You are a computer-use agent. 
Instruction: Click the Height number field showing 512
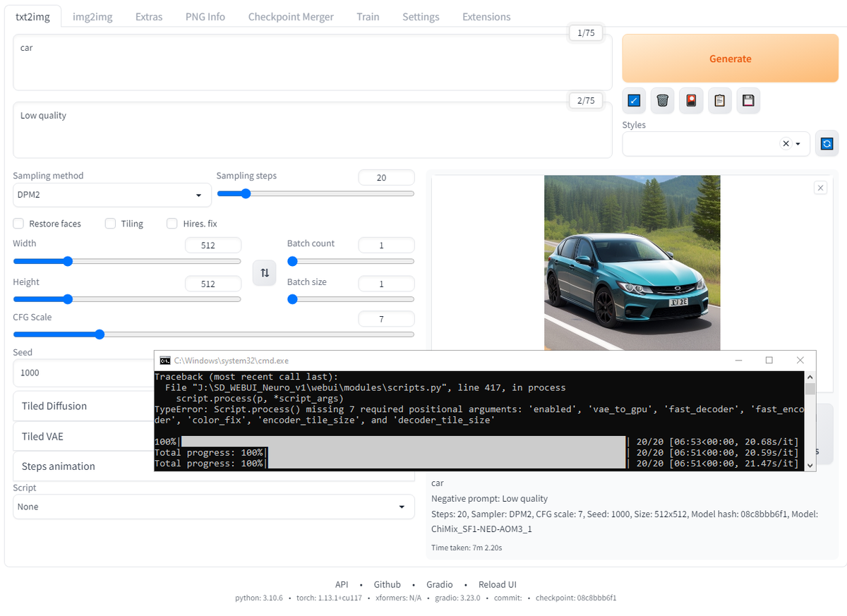[x=213, y=284]
